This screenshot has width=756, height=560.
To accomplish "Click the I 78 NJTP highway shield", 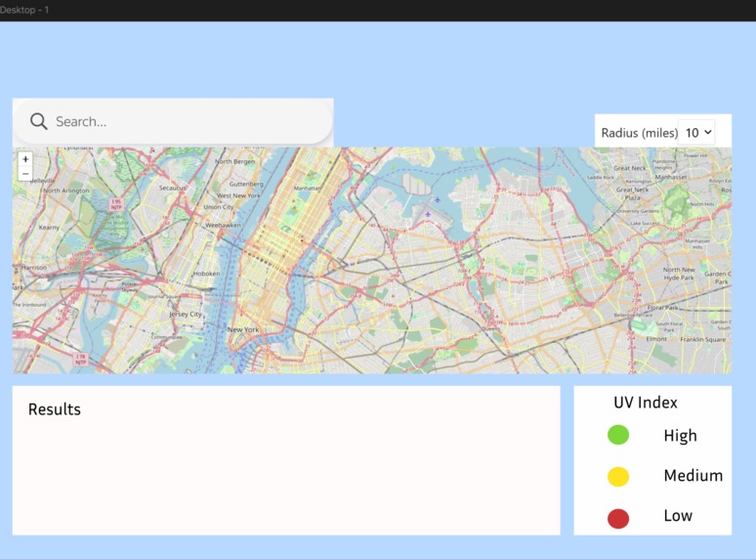I will 80,360.
